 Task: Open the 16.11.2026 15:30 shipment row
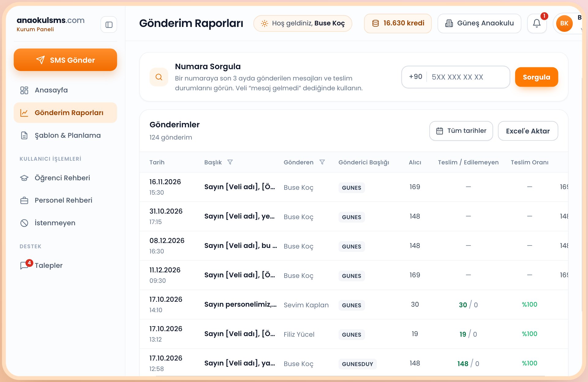[x=354, y=187]
